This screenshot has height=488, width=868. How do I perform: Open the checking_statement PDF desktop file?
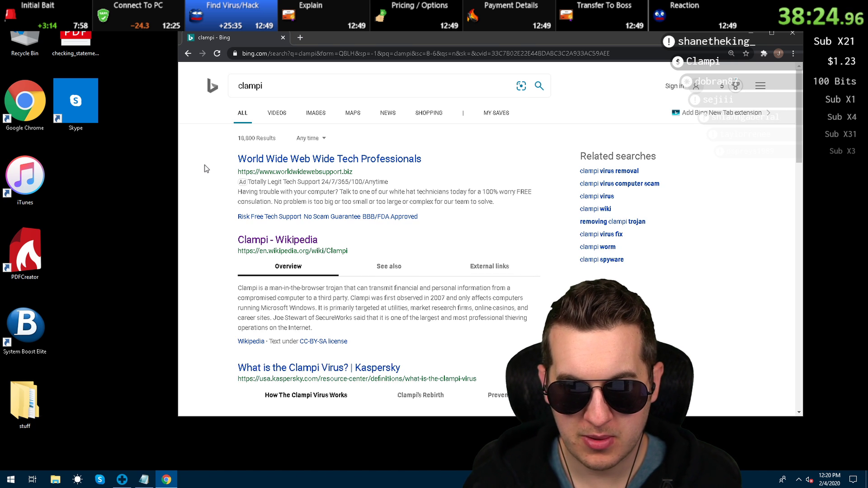pos(75,43)
